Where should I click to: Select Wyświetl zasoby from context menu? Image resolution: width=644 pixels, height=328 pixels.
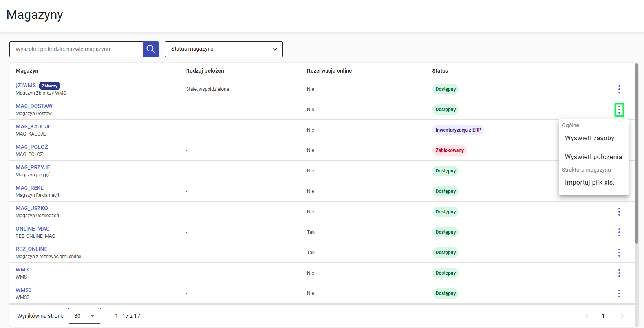(589, 138)
